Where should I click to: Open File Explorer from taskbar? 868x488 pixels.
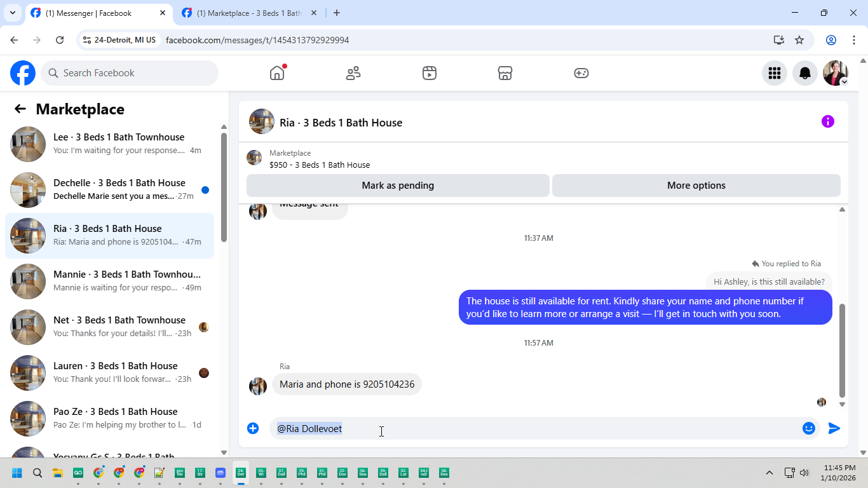58,473
